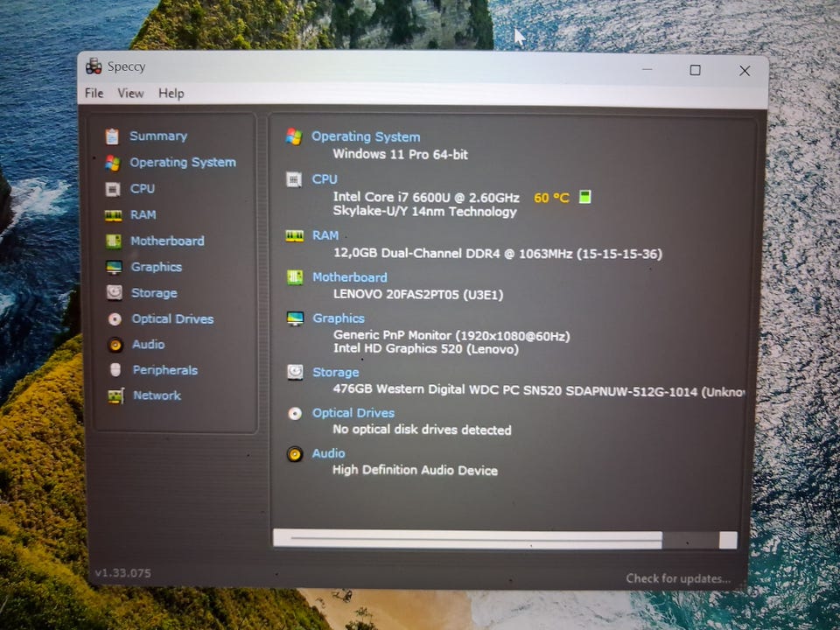Click the Optical Drives disc icon in summary pane
Viewport: 840px width, 630px height.
pos(295,414)
